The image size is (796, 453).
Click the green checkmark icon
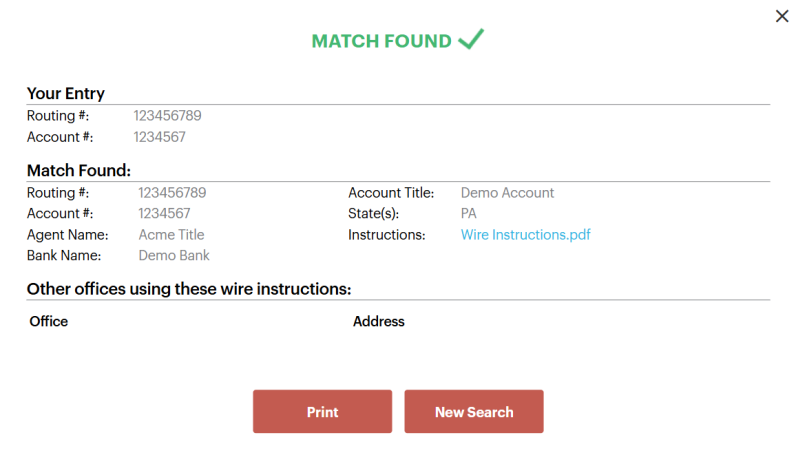(471, 39)
